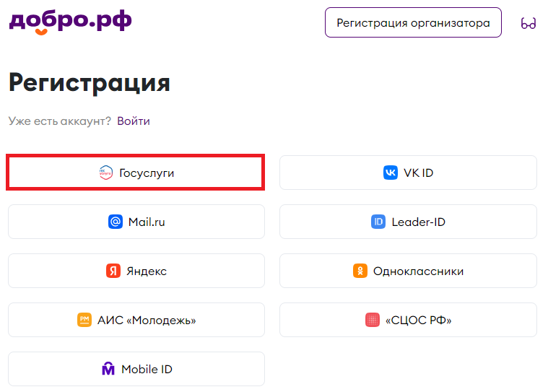
Task: Click the red Яндекс icon
Action: coord(113,271)
